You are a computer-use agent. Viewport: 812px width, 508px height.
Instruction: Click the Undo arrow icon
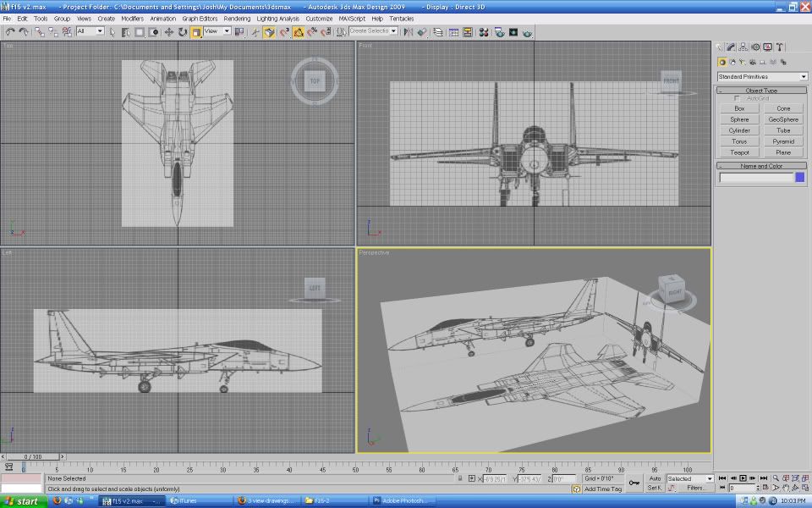pyautogui.click(x=10, y=32)
